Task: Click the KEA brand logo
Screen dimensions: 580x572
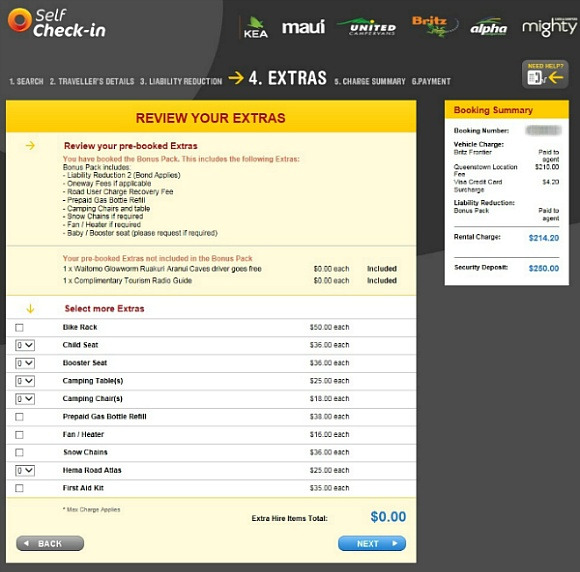Action: pos(256,27)
